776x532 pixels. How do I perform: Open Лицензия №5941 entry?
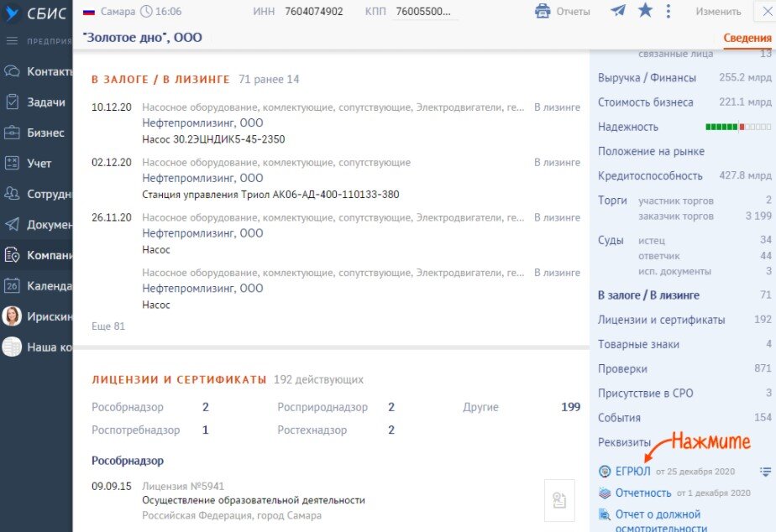click(183, 487)
